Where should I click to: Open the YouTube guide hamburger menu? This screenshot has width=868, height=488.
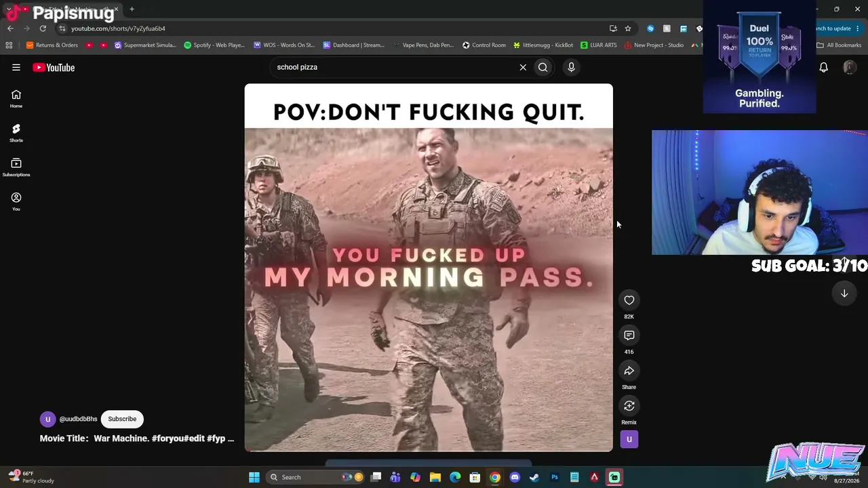pyautogui.click(x=16, y=67)
